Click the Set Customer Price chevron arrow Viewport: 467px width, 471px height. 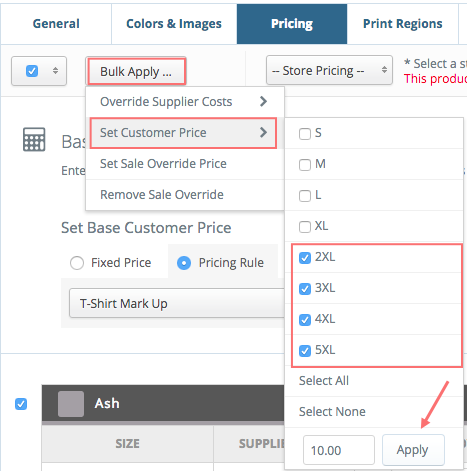pos(263,132)
